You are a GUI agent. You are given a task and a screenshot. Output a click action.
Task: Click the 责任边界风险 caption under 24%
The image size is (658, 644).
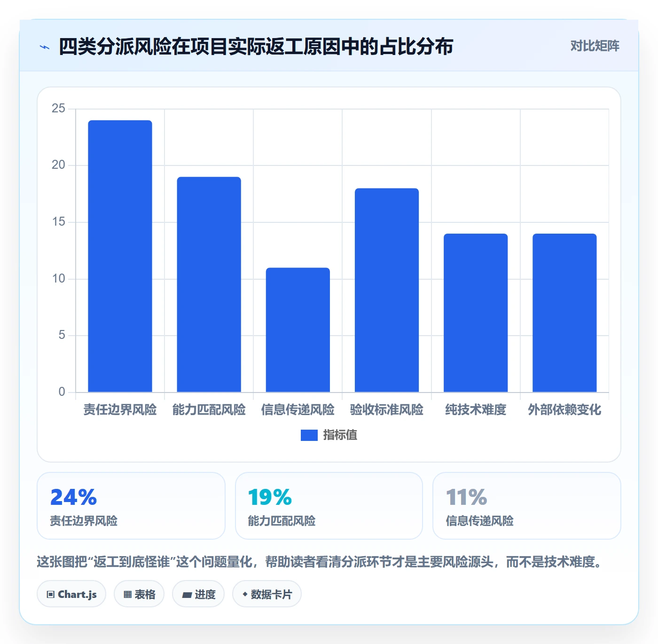(84, 521)
